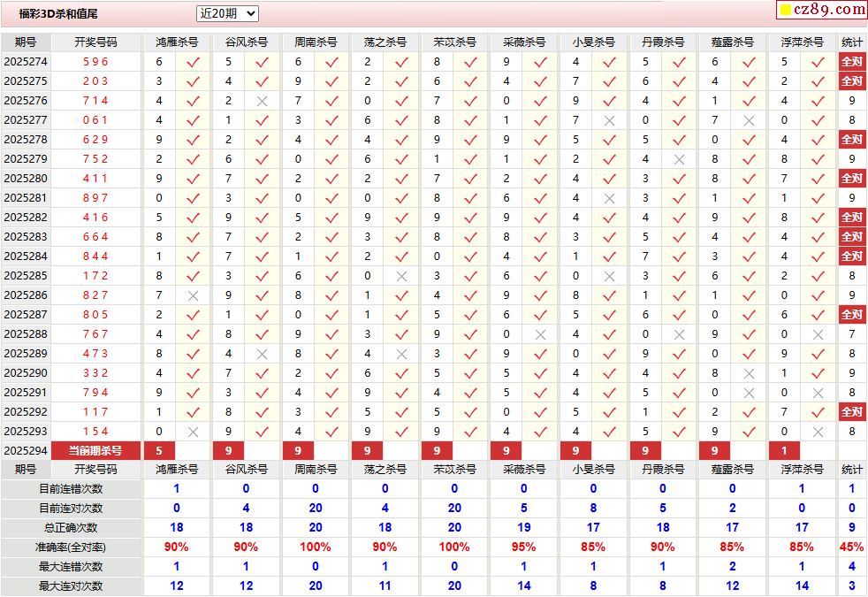Select issue number 2025274
This screenshot has width=868, height=597.
(x=26, y=62)
